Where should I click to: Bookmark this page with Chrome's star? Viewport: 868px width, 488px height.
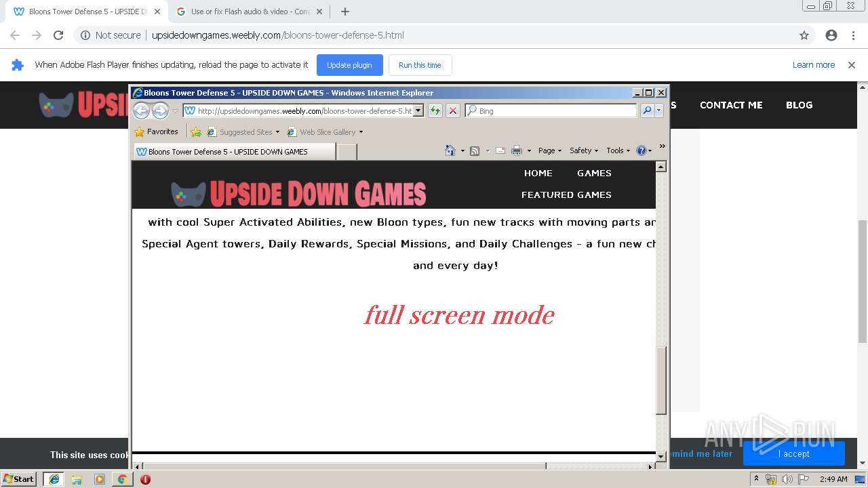point(804,35)
